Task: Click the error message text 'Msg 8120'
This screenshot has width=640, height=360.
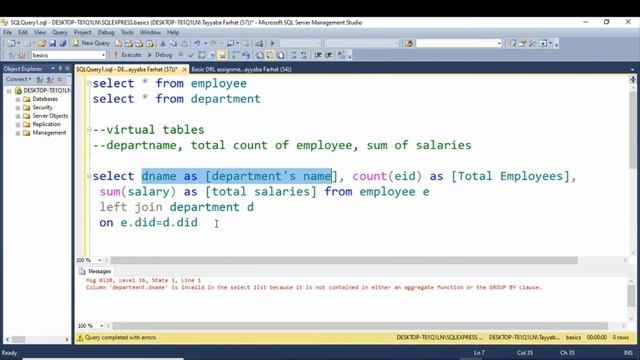Action: (x=101, y=280)
